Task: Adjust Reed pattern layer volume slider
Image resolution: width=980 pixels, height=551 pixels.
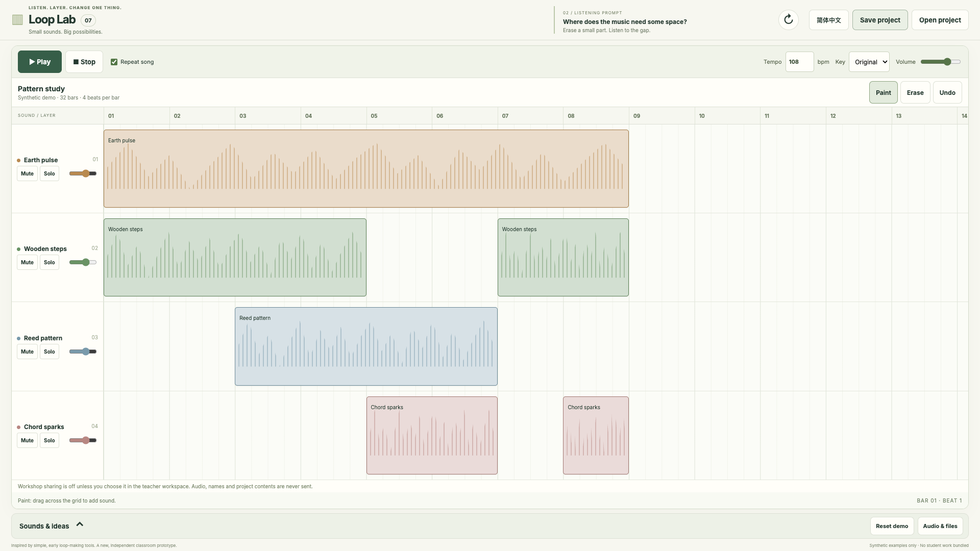Action: [83, 352]
